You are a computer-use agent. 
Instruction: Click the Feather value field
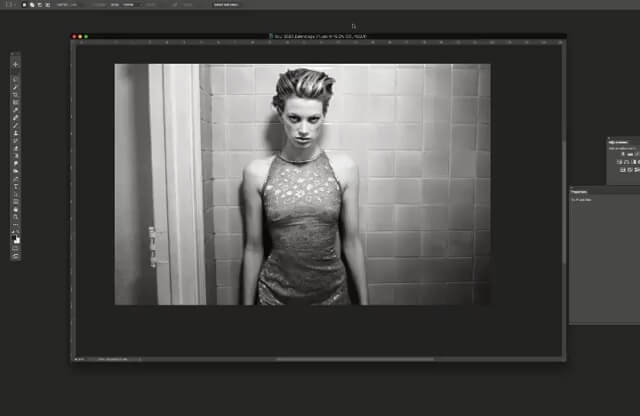pyautogui.click(x=73, y=5)
